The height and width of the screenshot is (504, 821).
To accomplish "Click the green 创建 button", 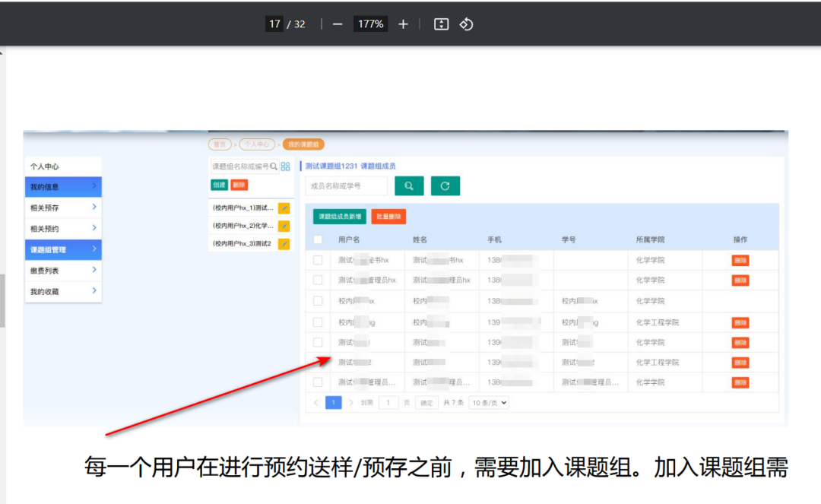I will coord(220,185).
